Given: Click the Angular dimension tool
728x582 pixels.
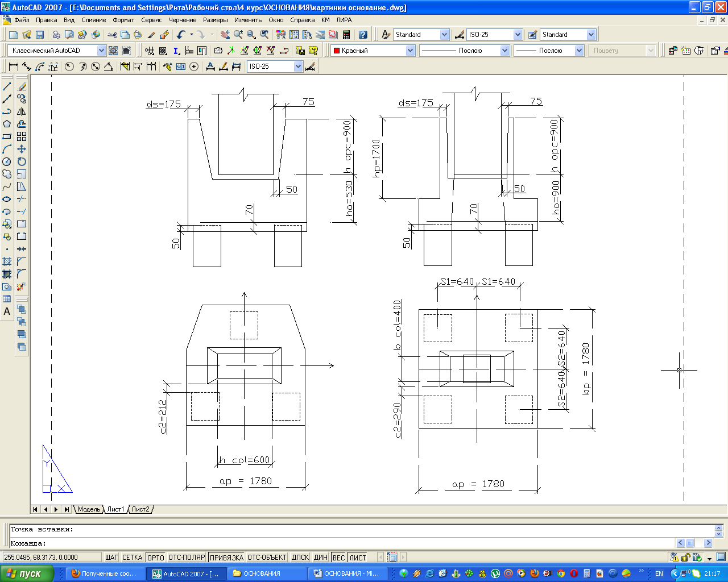Looking at the screenshot, I should [108, 66].
